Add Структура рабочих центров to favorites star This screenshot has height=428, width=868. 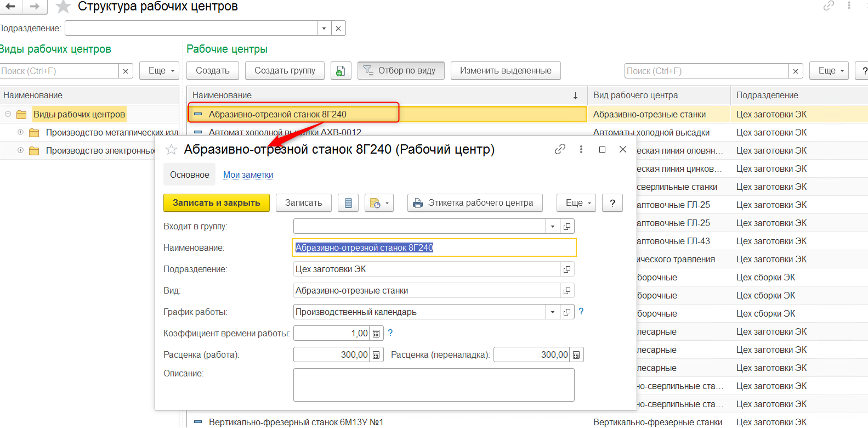point(64,7)
